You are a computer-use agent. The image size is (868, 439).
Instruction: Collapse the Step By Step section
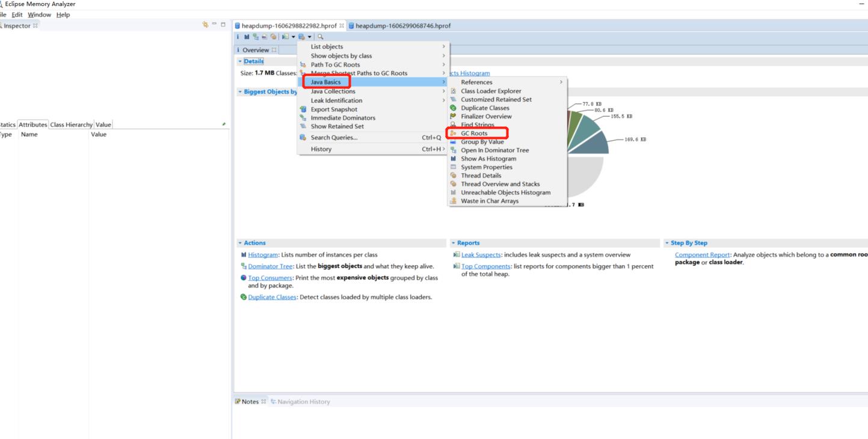click(666, 243)
